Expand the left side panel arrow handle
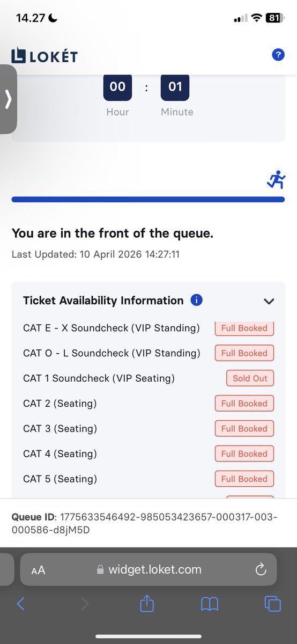The width and height of the screenshot is (297, 644). tap(8, 99)
